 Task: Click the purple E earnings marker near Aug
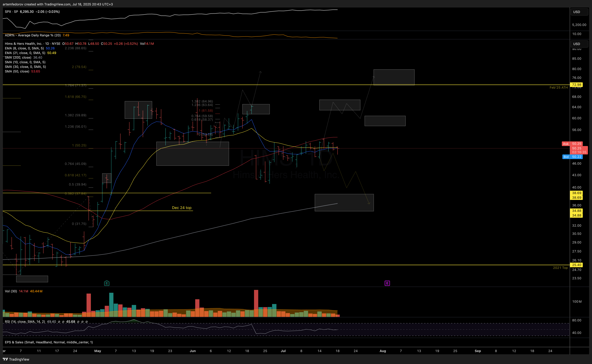pos(387,283)
